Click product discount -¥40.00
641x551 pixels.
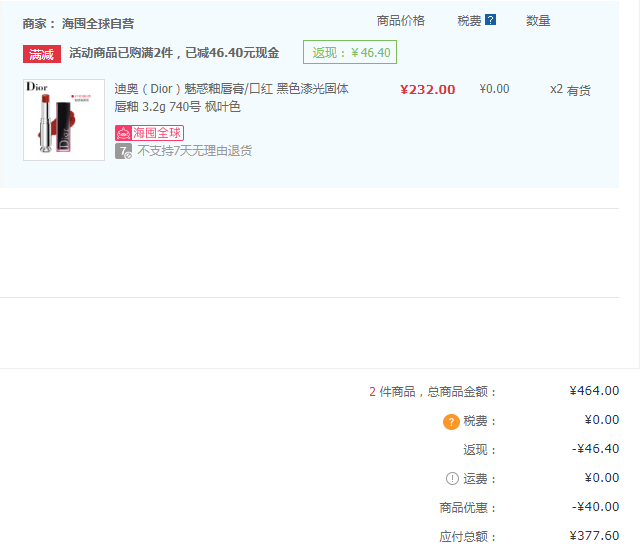[596, 507]
